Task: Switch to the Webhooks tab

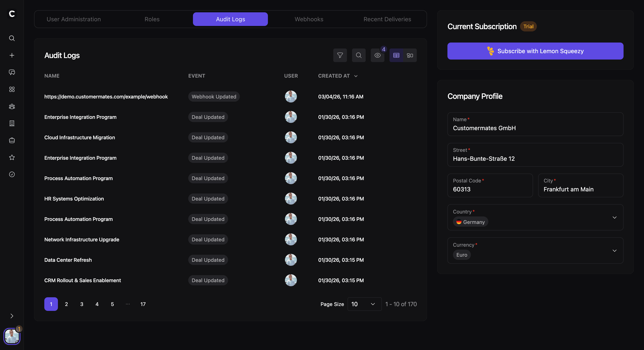Action: [309, 19]
